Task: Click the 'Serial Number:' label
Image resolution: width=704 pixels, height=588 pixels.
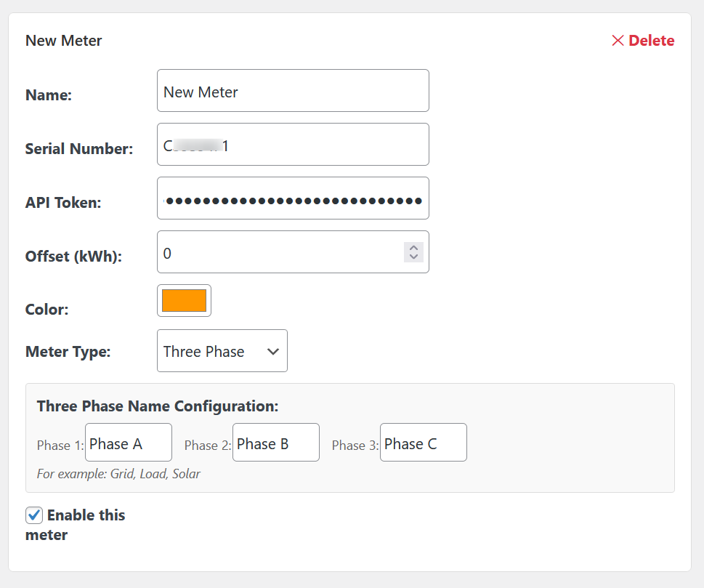Action: tap(78, 149)
